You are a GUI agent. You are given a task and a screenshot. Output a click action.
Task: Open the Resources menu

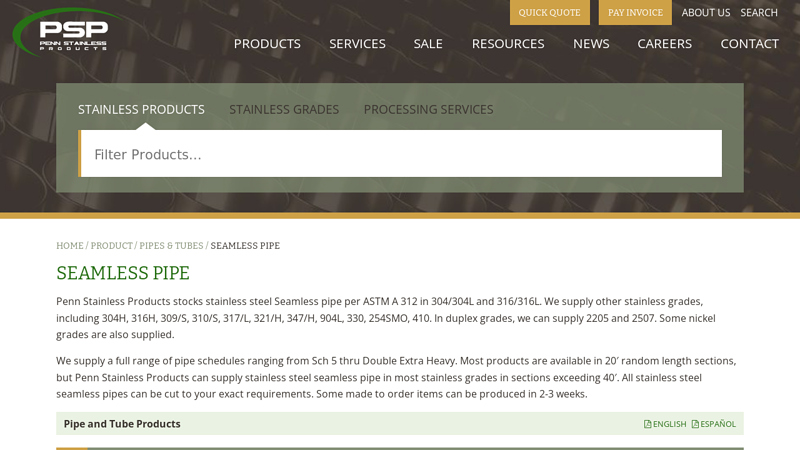pos(508,44)
